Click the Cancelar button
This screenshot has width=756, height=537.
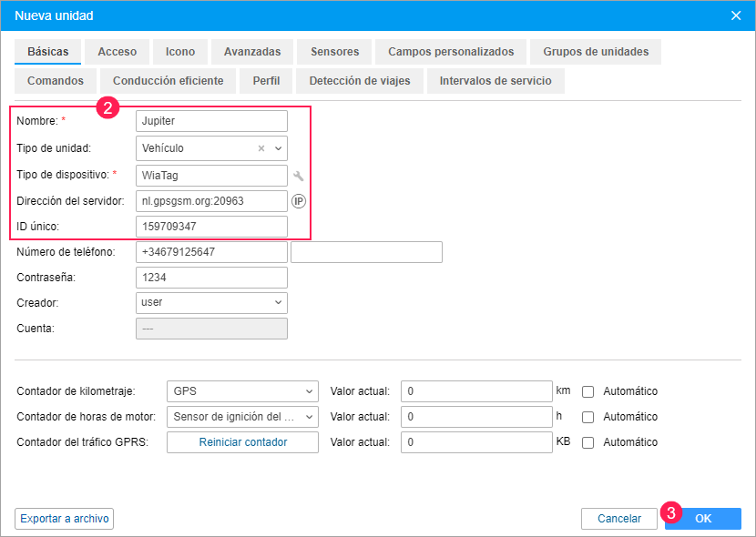pos(619,519)
